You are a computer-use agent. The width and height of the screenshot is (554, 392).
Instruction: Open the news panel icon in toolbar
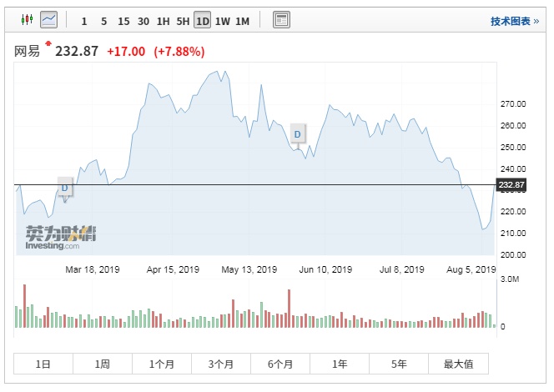[281, 19]
